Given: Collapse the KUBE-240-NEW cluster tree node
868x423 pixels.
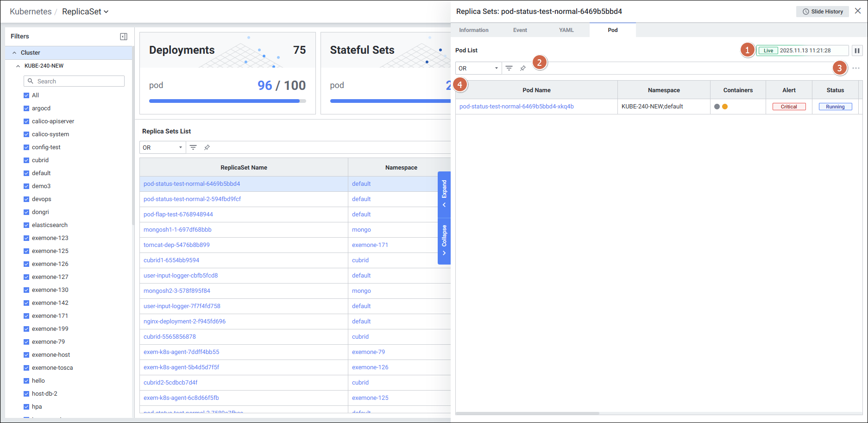Looking at the screenshot, I should pyautogui.click(x=18, y=66).
